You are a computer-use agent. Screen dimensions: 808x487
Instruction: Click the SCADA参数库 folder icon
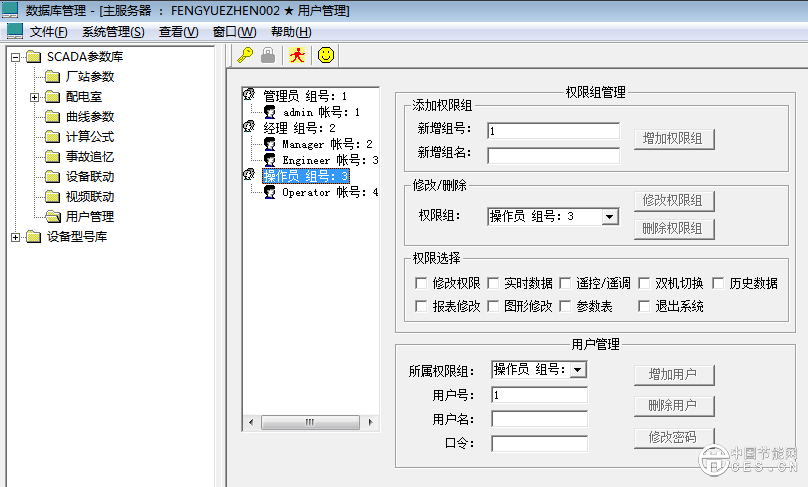click(33, 57)
